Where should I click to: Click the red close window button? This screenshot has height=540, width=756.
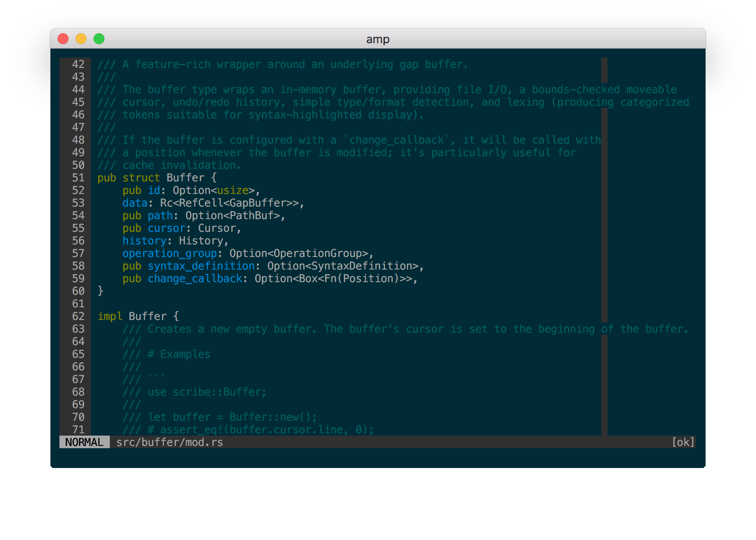[x=63, y=39]
